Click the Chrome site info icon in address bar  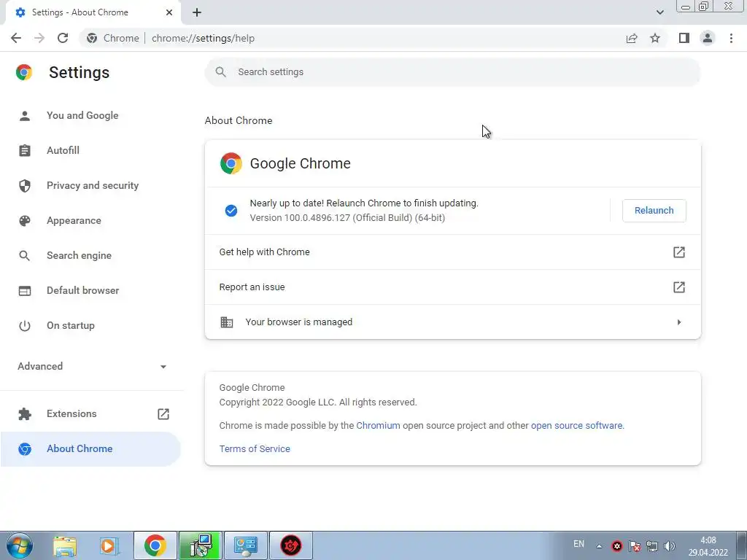click(92, 38)
